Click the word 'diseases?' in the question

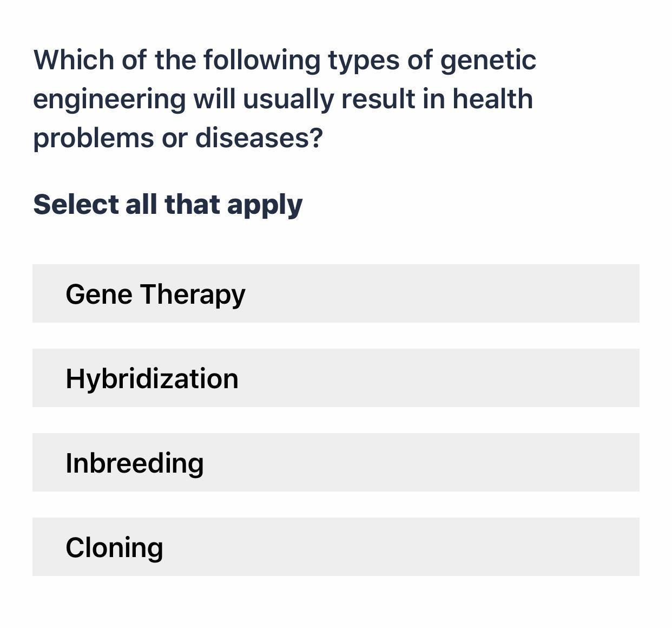tap(259, 138)
